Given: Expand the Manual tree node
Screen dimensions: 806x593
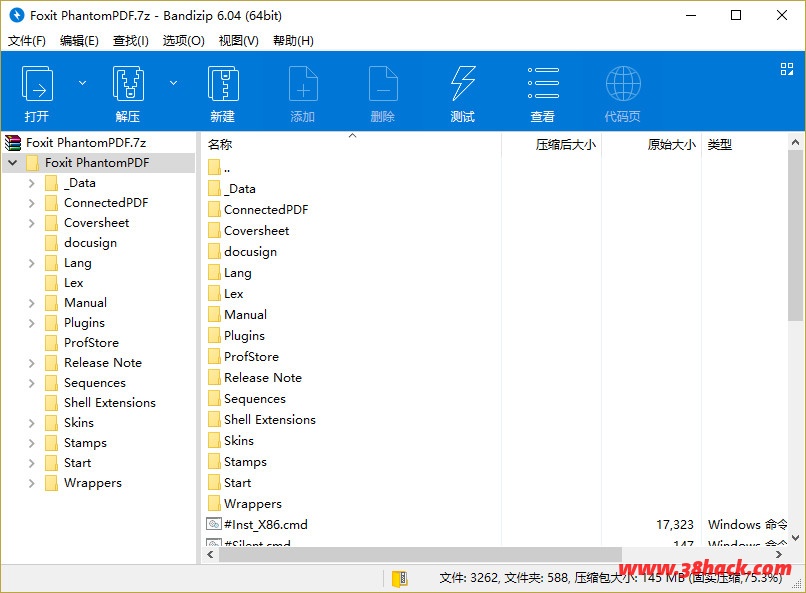Looking at the screenshot, I should 32,303.
